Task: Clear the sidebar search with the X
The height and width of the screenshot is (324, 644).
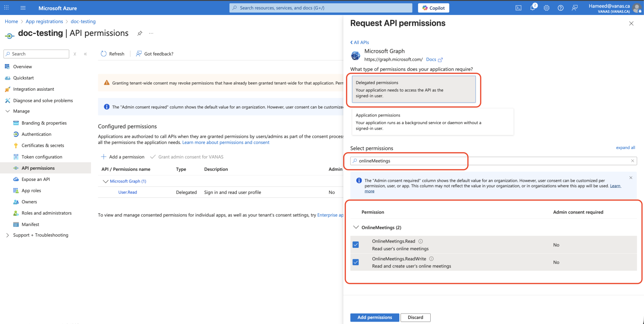Action: tap(75, 54)
